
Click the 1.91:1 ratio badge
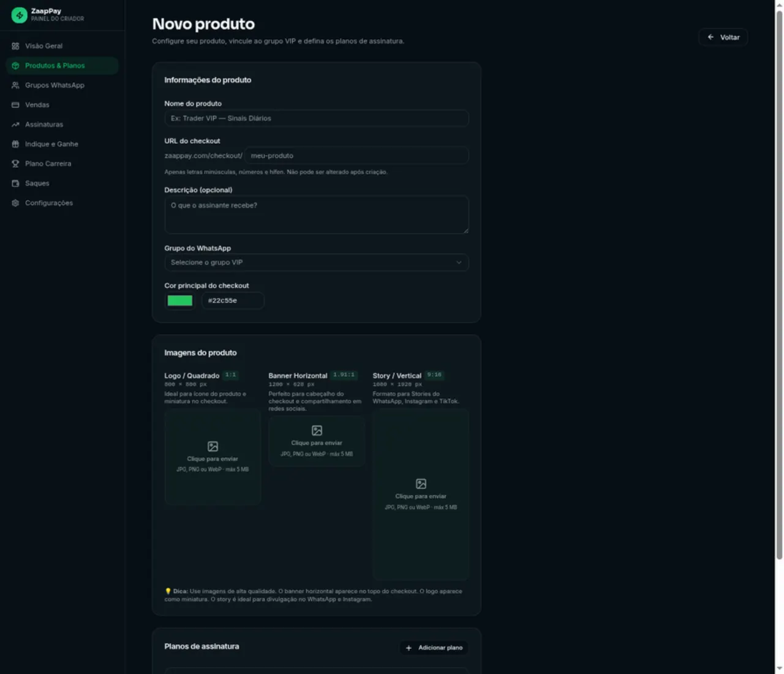click(344, 375)
